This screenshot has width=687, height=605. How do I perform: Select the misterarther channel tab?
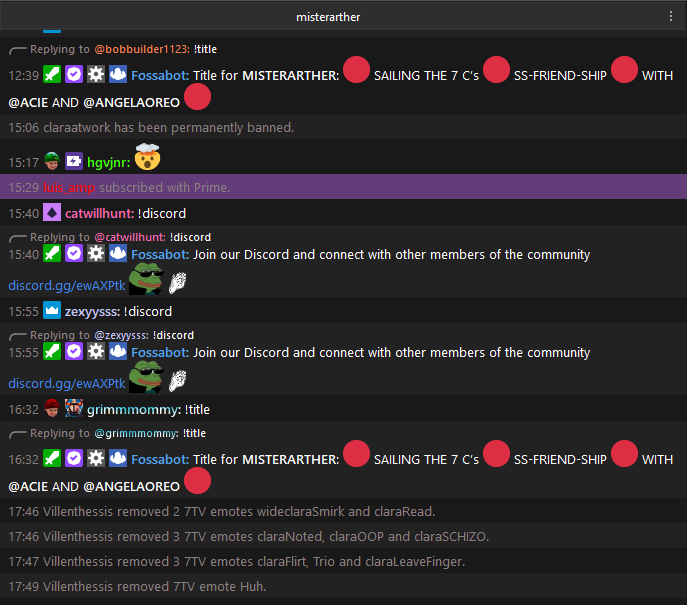[x=328, y=17]
